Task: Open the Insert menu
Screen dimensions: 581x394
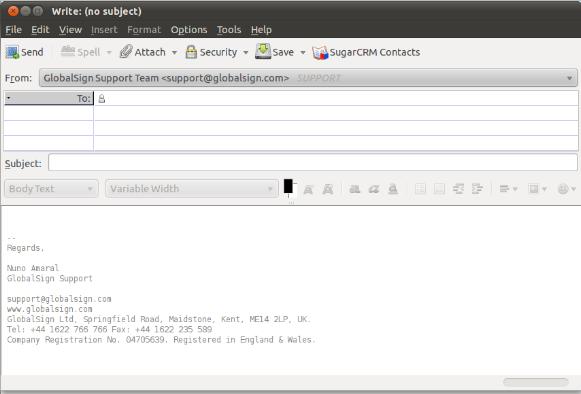Action: (x=104, y=30)
